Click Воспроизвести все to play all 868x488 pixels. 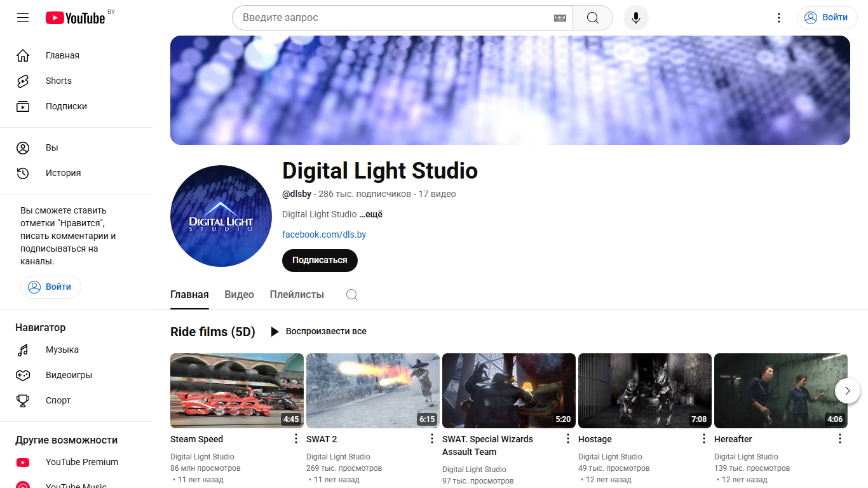coord(318,331)
